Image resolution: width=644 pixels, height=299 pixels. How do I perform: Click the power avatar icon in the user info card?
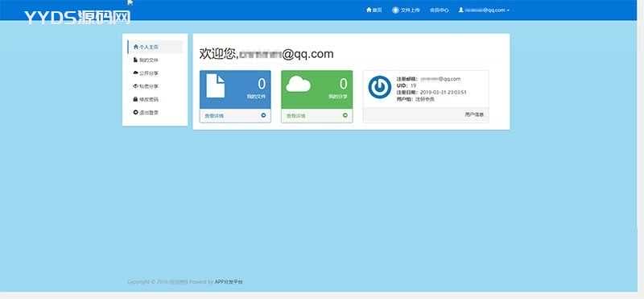pos(379,87)
